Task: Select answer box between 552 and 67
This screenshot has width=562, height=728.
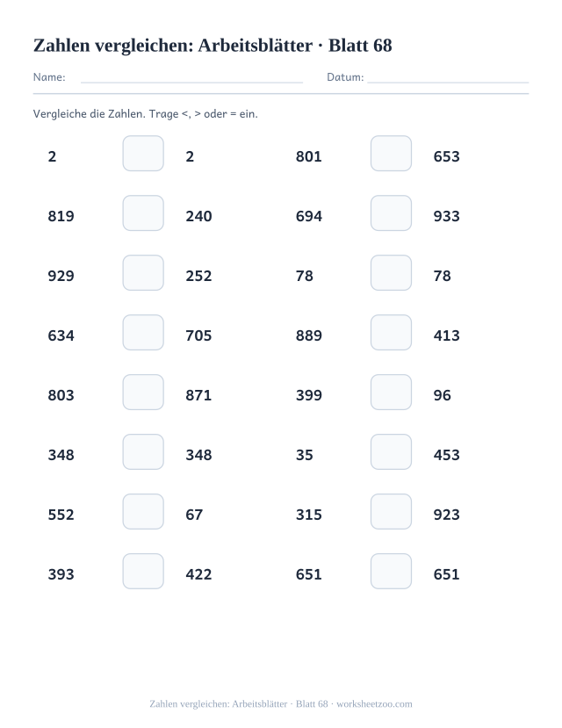Action: 143,512
